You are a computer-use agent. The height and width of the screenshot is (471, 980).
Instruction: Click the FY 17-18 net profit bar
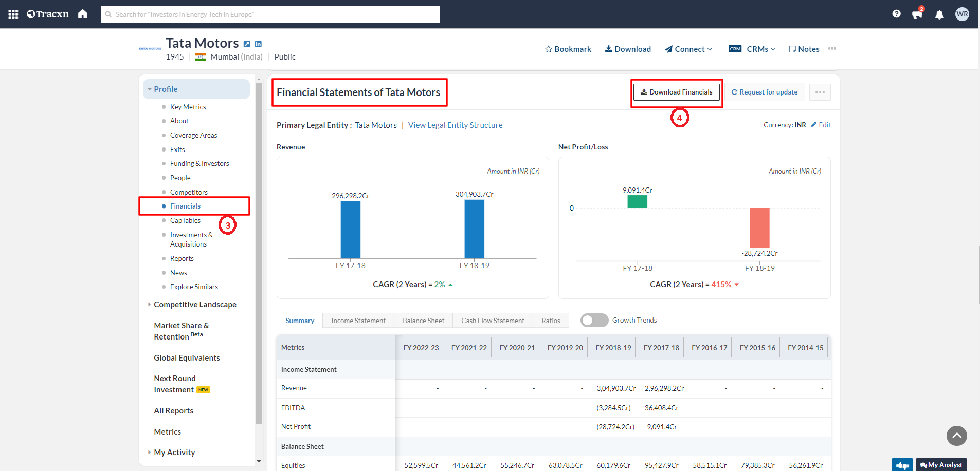pyautogui.click(x=637, y=201)
